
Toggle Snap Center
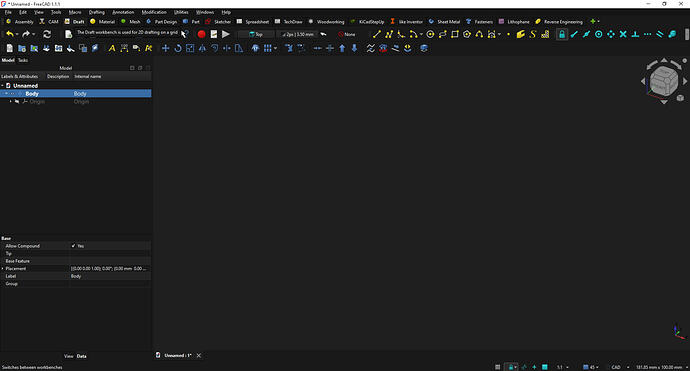tap(598, 34)
